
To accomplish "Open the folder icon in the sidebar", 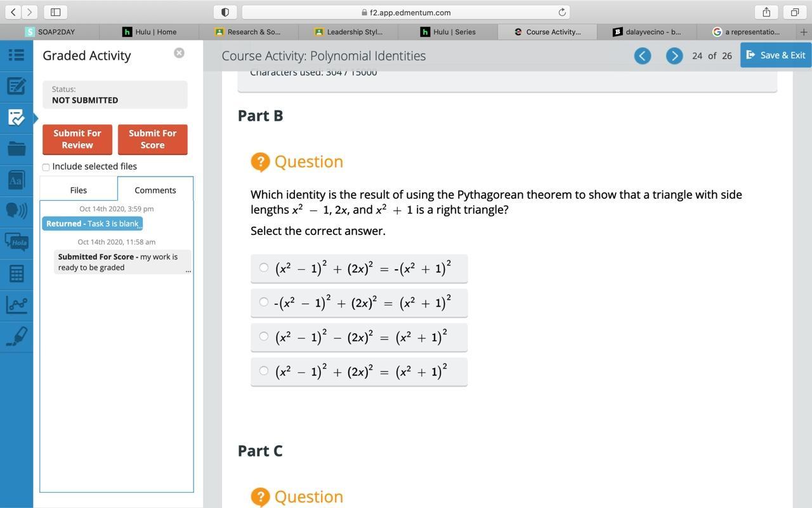I will point(16,149).
